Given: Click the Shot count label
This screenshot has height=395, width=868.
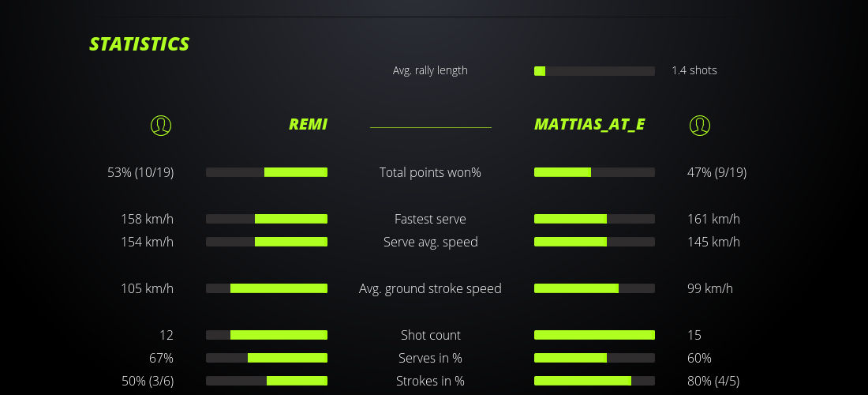Looking at the screenshot, I should (430, 335).
